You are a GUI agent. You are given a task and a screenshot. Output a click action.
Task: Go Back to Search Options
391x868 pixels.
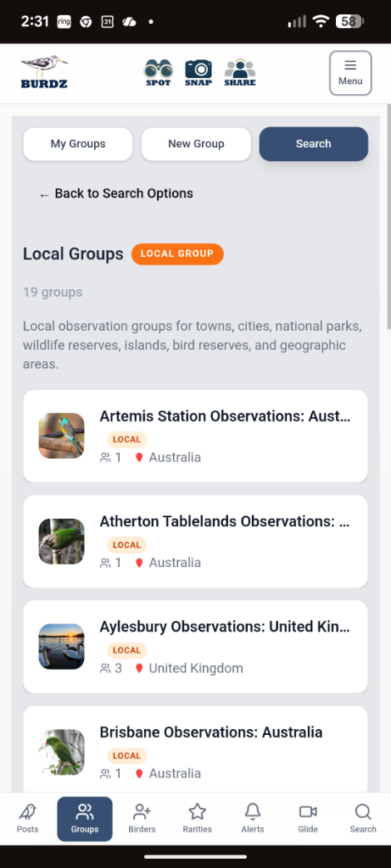(116, 194)
